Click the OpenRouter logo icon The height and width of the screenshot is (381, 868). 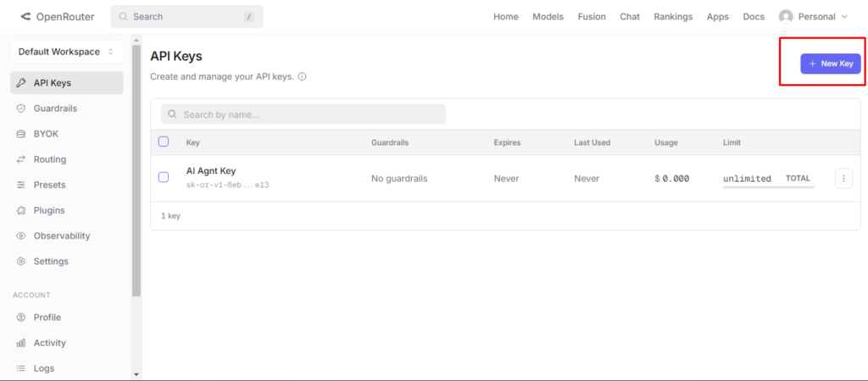(25, 17)
